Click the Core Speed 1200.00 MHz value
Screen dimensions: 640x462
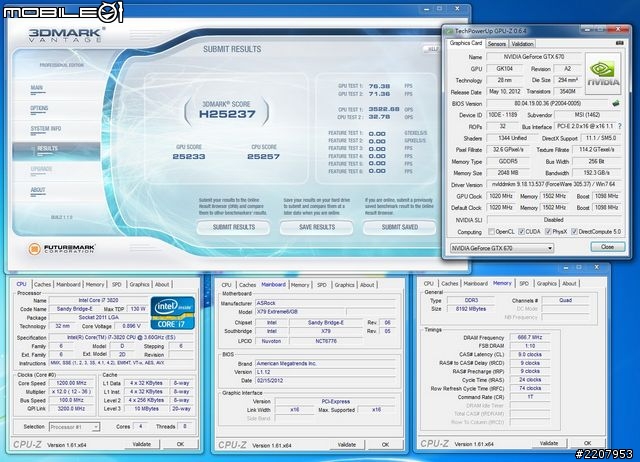pos(71,383)
